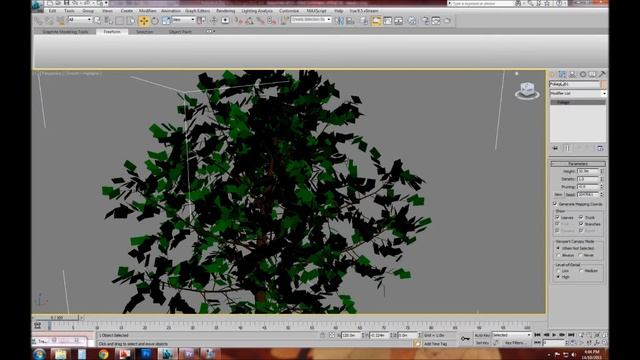Click the time slider frame handle
The height and width of the screenshot is (360, 640).
(57, 317)
